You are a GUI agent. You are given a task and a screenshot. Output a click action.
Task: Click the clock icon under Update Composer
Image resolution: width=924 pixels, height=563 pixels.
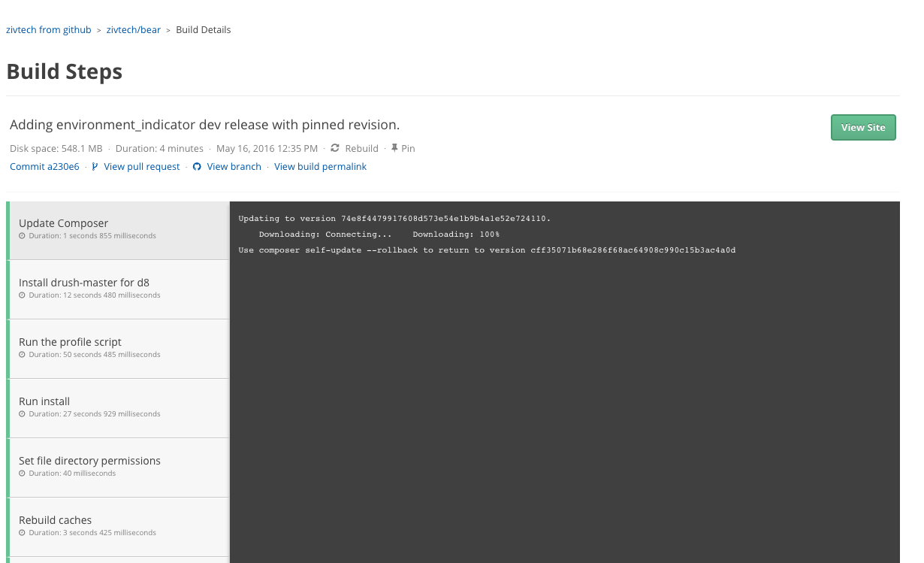23,236
